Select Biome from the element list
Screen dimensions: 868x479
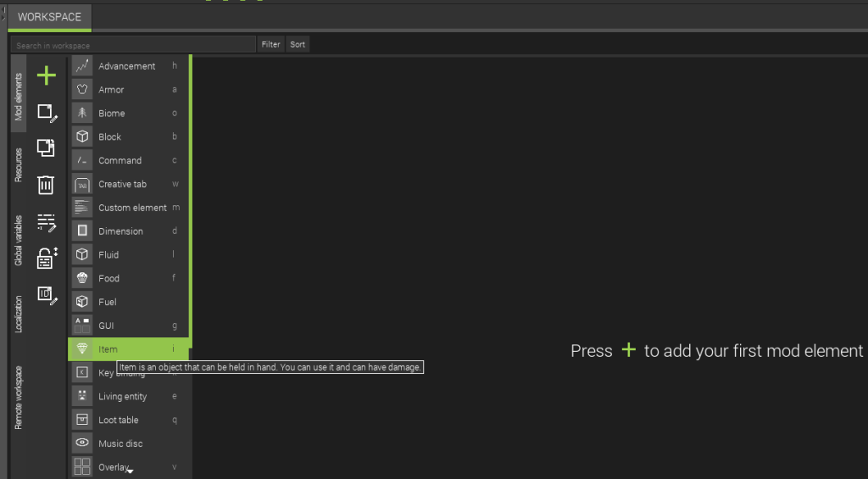[x=112, y=114]
